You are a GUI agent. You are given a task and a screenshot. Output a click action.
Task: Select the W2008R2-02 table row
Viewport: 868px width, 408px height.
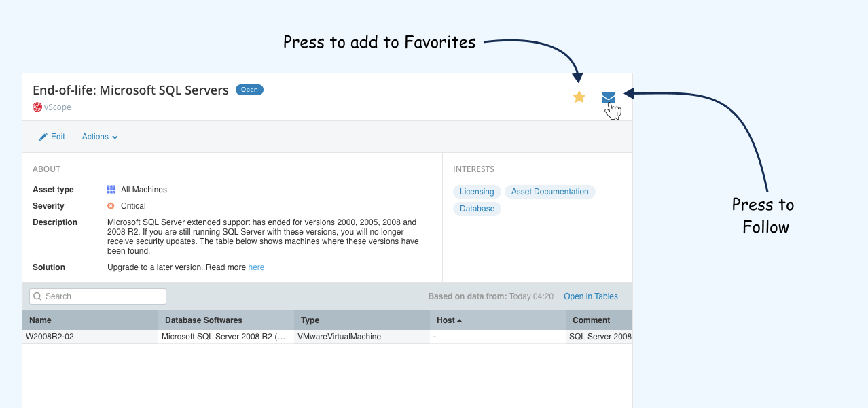click(x=327, y=337)
